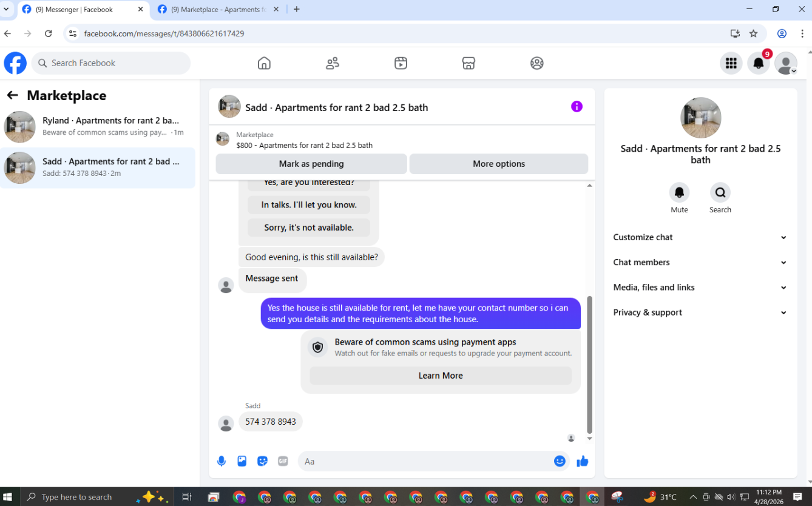Switch to the Messenger | Facebook tab

point(82,9)
